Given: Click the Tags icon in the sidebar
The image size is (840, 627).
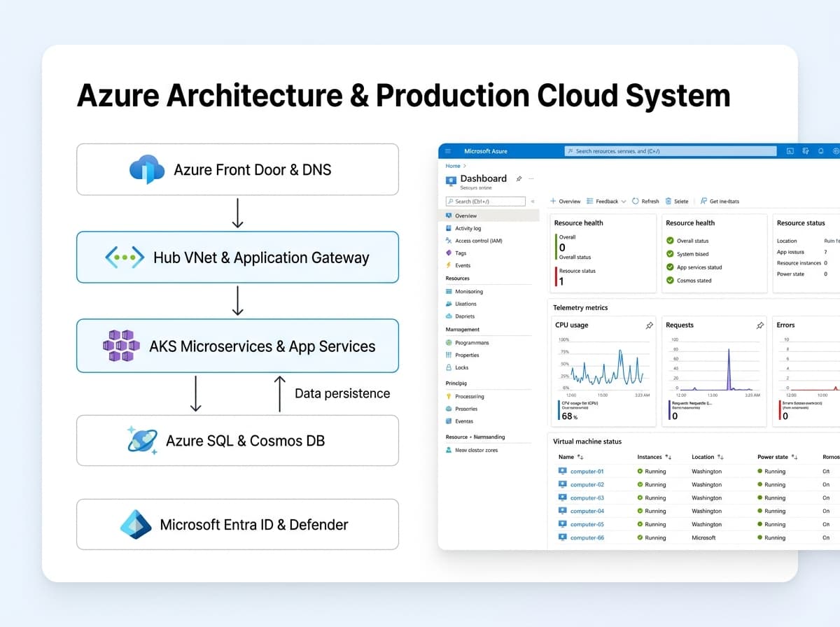Looking at the screenshot, I should [449, 253].
